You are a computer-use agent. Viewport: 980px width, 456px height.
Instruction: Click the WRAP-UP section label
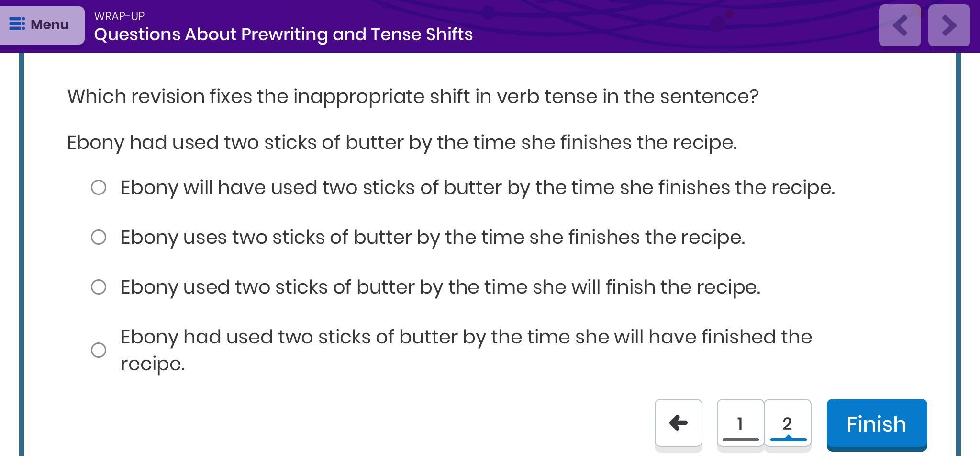point(119,16)
